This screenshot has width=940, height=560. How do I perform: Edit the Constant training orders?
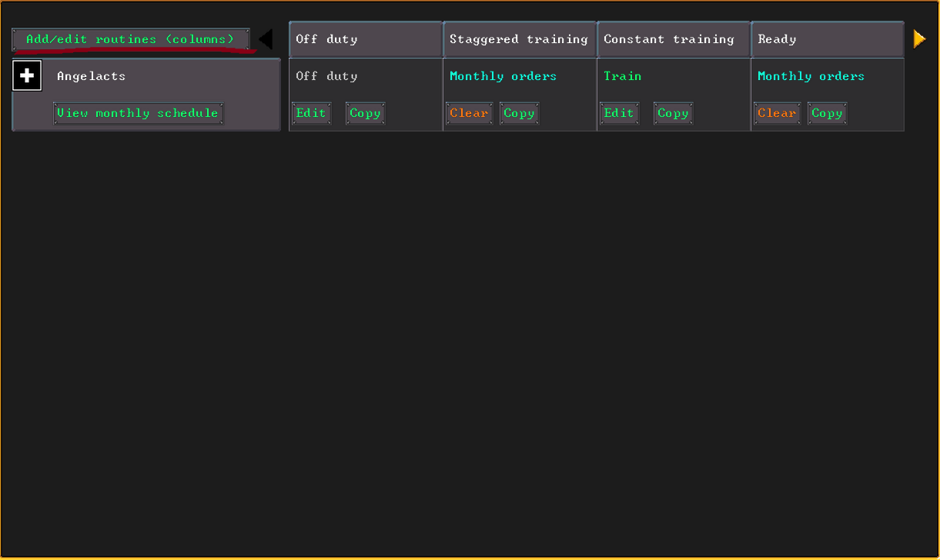coord(620,113)
